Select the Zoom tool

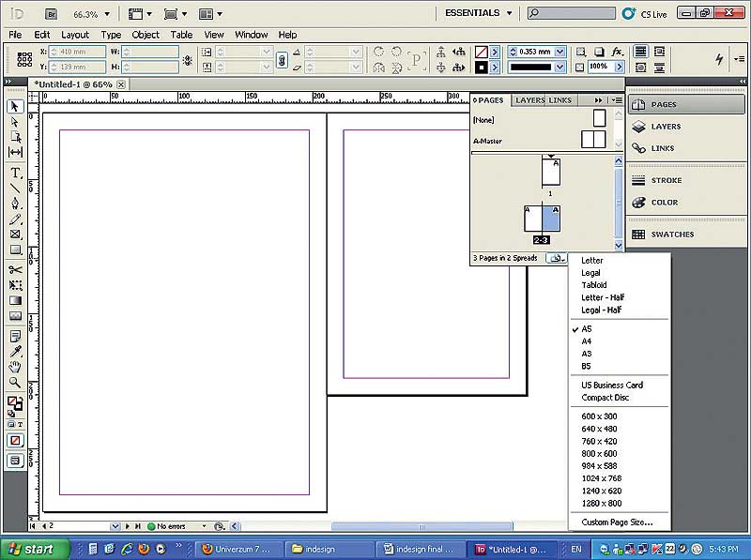point(15,383)
